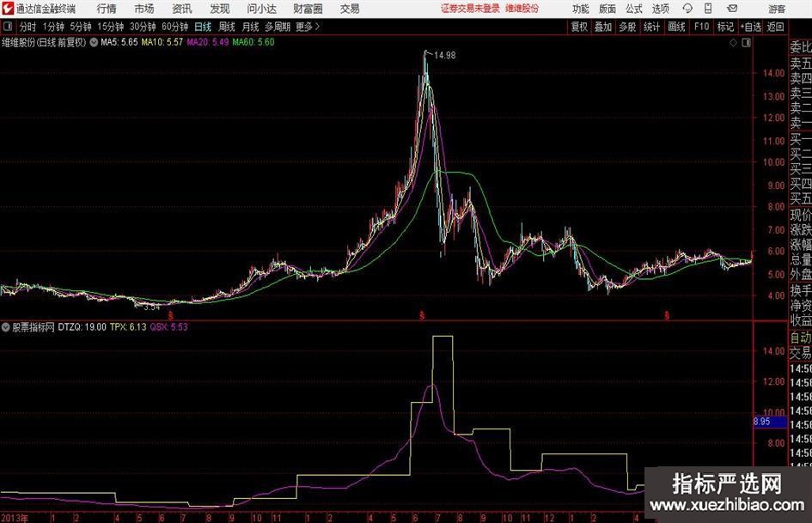Click the DTZQ: 19.00 indicator value
This screenshot has height=523, width=812.
click(x=82, y=327)
